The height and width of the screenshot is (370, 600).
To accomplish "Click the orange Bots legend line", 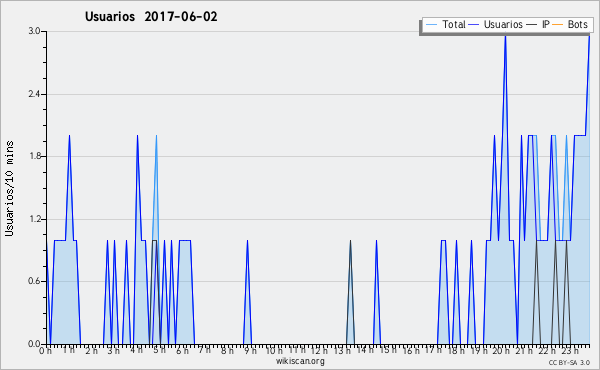I will point(558,25).
